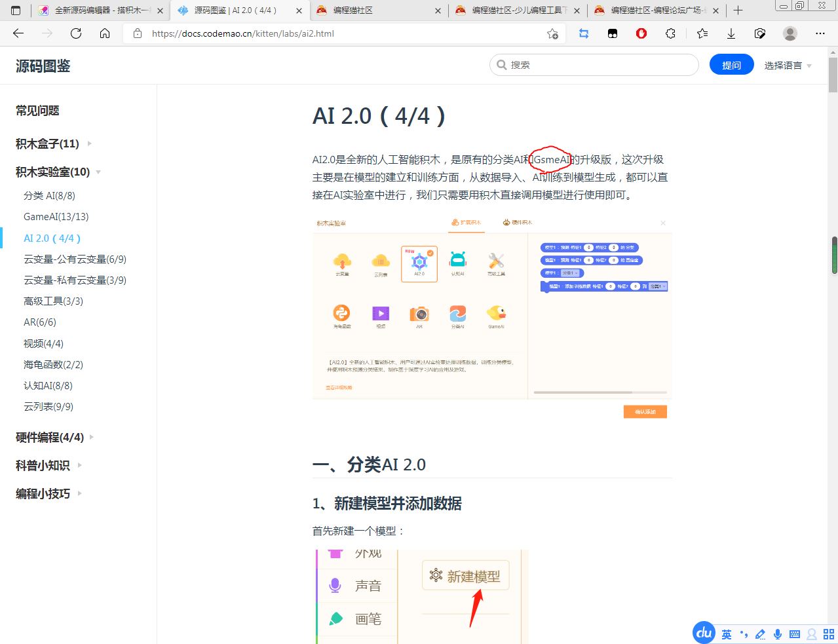Click the Baidu IME du logo
Viewport: 838px width, 644px height.
point(704,633)
